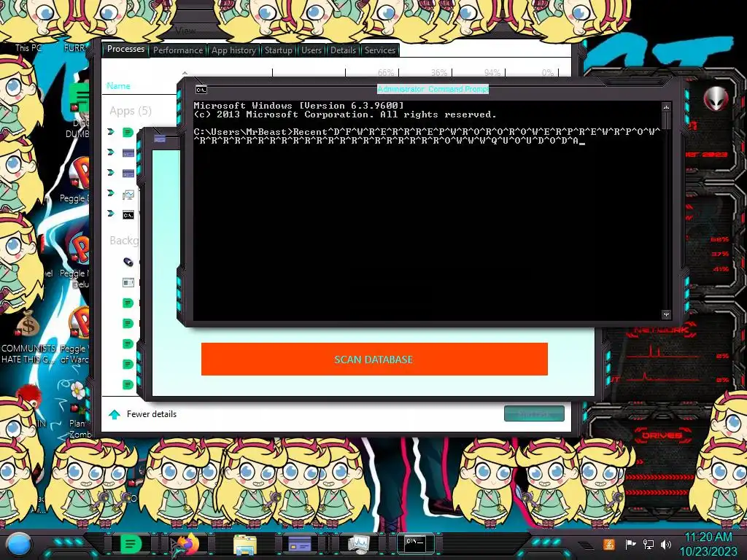Image resolution: width=747 pixels, height=560 pixels.
Task: Go to the Users tab
Action: [x=311, y=50]
